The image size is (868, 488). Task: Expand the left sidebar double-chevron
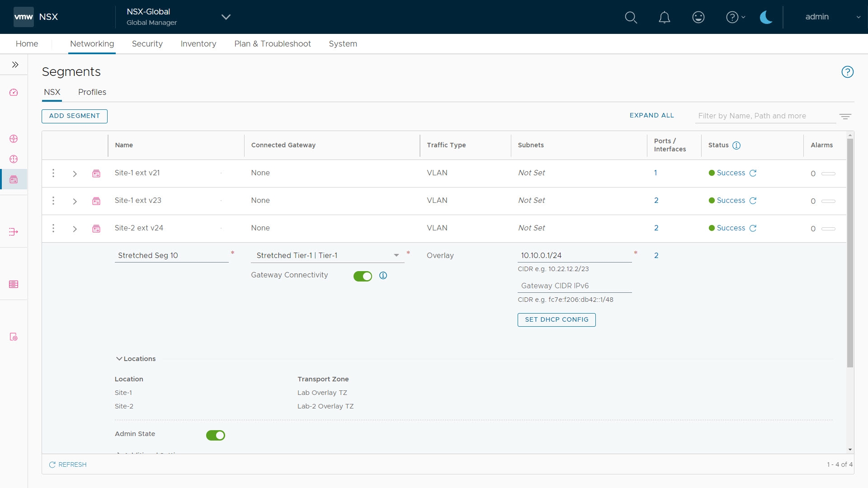tap(15, 65)
